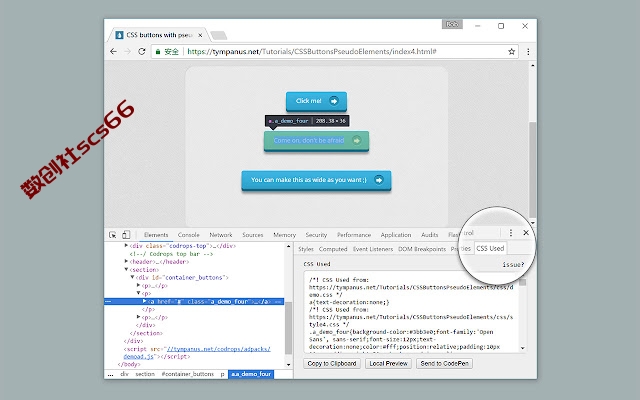Click the browser forward arrow
The width and height of the screenshot is (640, 400).
127,51
